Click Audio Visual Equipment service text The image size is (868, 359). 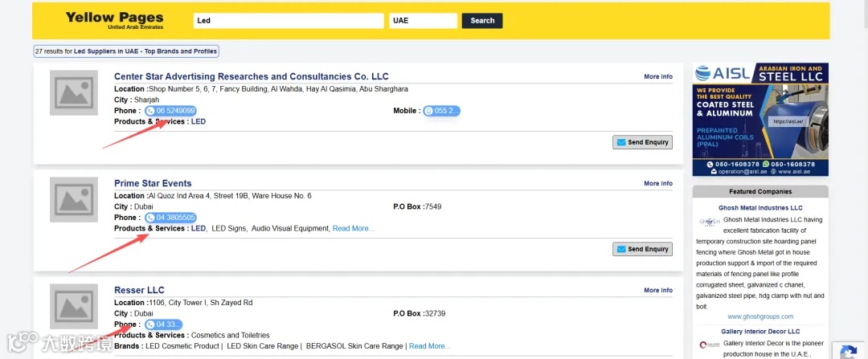(291, 228)
